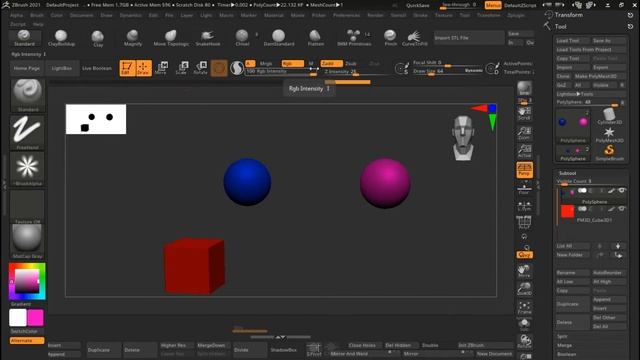The height and width of the screenshot is (360, 640).
Task: Expand the Split subtool section
Action: pos(562,336)
